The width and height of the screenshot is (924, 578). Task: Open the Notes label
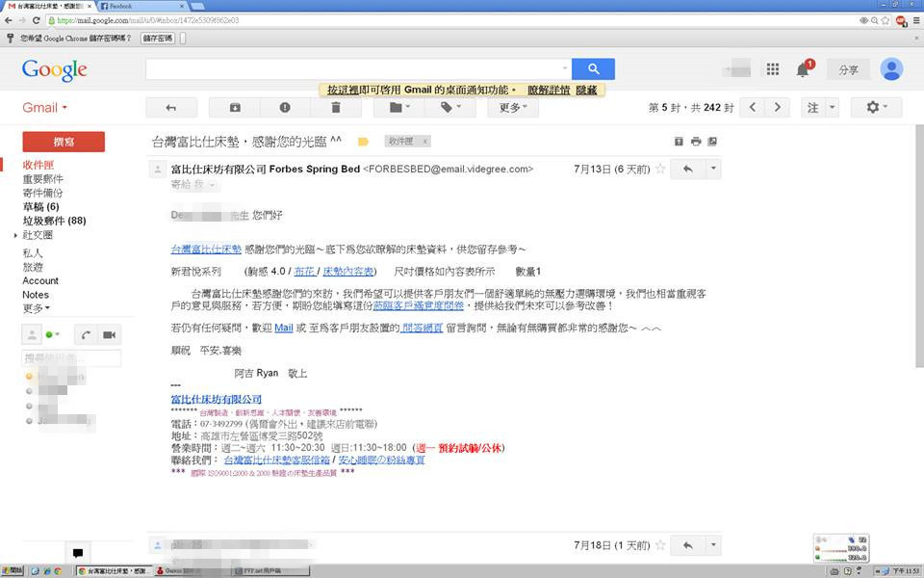click(36, 295)
